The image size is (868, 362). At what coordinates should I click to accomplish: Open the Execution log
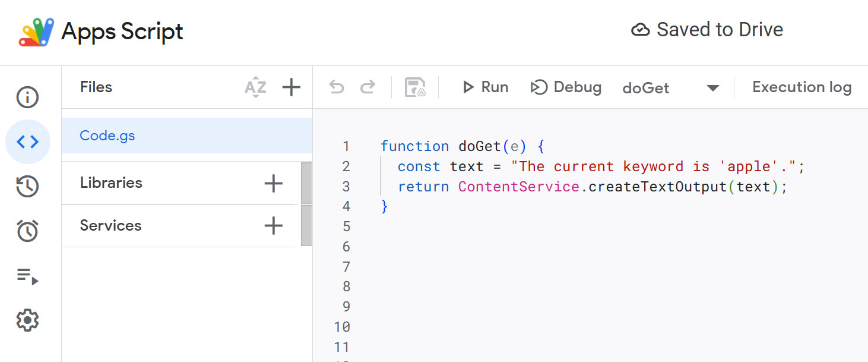click(802, 87)
